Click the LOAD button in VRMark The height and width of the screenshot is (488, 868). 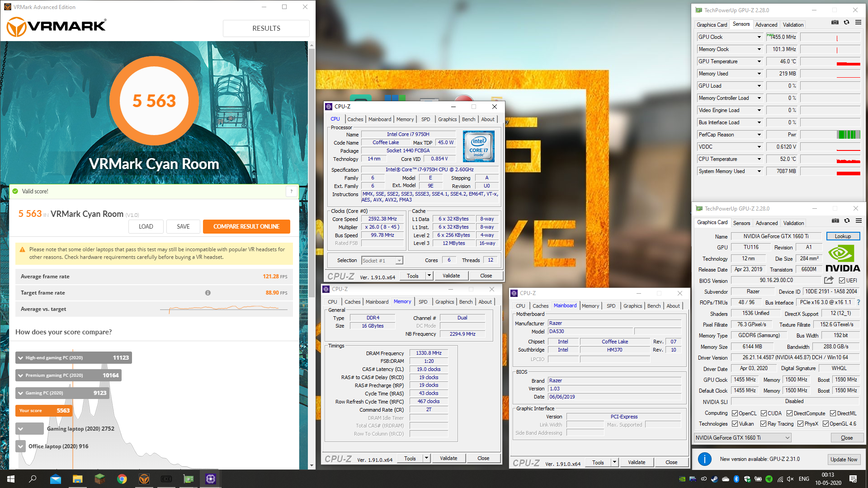[x=146, y=226]
